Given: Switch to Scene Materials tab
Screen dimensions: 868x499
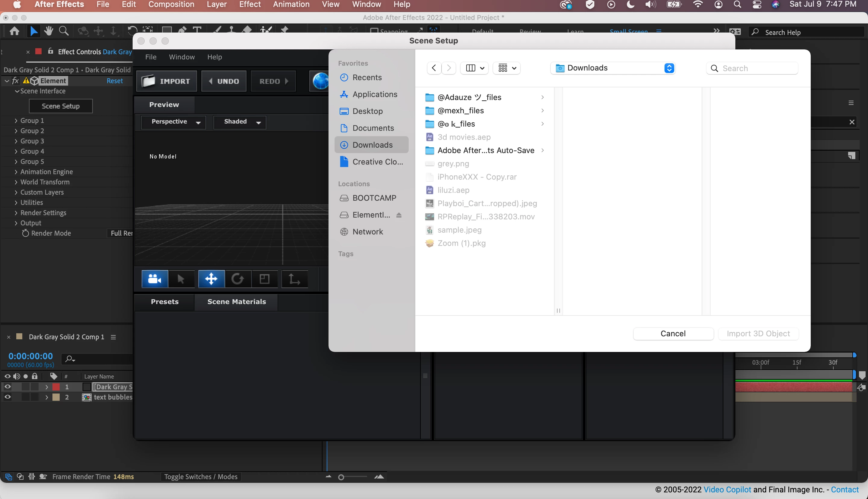Looking at the screenshot, I should click(237, 302).
